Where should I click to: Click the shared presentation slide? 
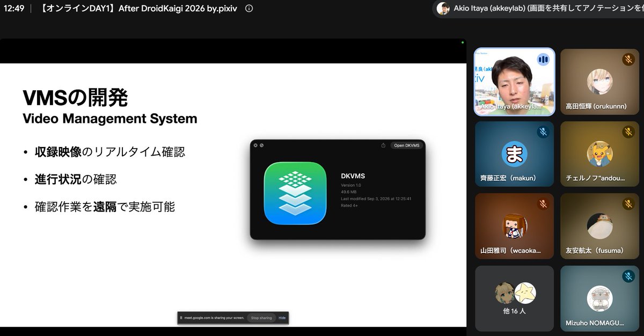(233, 195)
